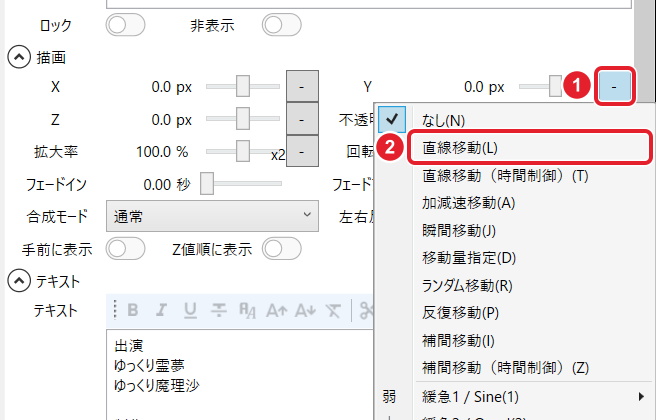Grab the text toolbar grip handle
656x420 pixels.
click(115, 310)
